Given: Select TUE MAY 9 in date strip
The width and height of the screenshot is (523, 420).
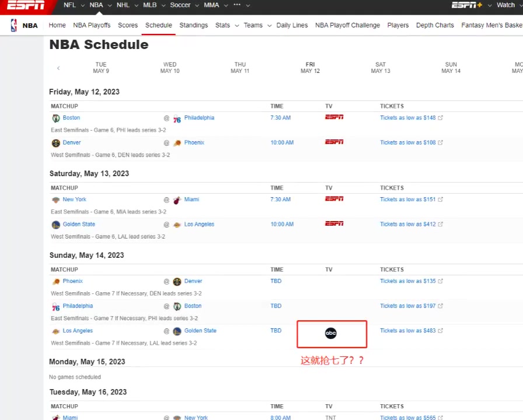Looking at the screenshot, I should click(x=101, y=68).
